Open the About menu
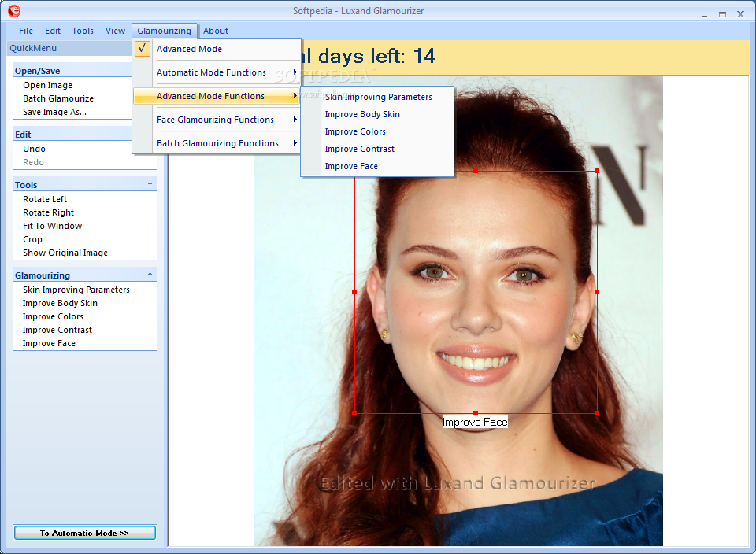Screen dimensions: 756x554 coord(216,31)
